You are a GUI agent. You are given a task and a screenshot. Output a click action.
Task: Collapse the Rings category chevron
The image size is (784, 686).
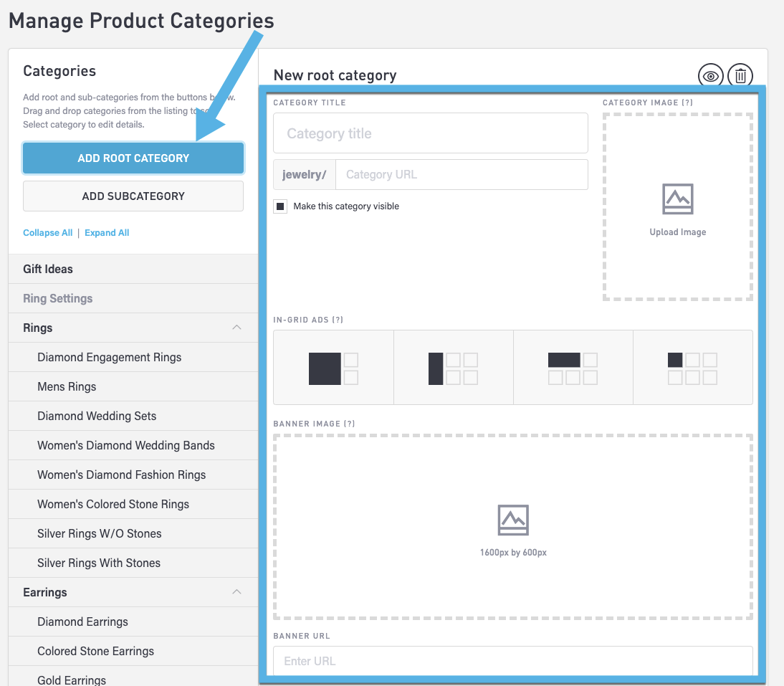click(236, 328)
